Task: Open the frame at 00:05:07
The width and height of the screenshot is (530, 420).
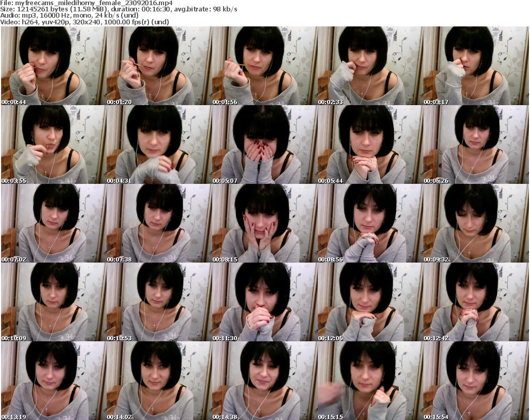Action: tap(264, 144)
